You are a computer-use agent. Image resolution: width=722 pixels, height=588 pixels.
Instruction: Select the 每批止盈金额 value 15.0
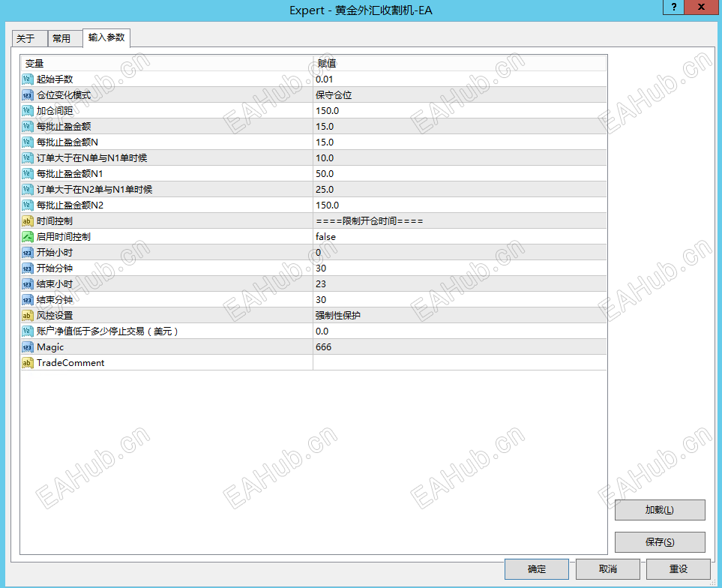(x=460, y=126)
